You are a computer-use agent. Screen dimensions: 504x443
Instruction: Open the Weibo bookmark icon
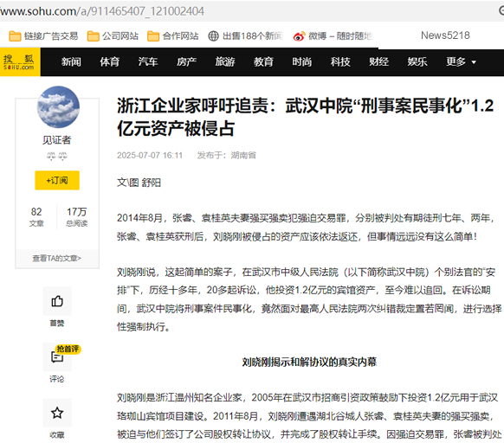coord(299,36)
